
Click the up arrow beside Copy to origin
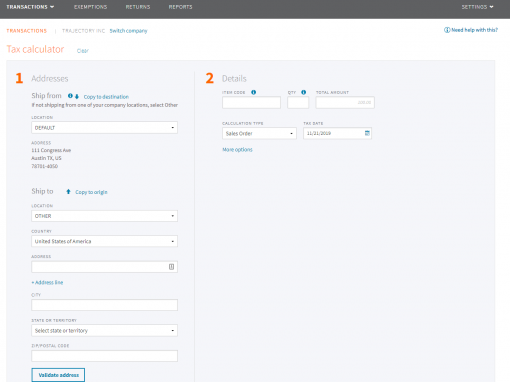pyautogui.click(x=68, y=192)
